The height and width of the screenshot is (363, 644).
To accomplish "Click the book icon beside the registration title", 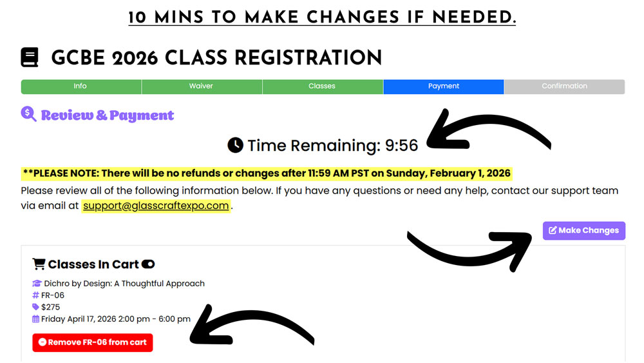I will point(30,57).
